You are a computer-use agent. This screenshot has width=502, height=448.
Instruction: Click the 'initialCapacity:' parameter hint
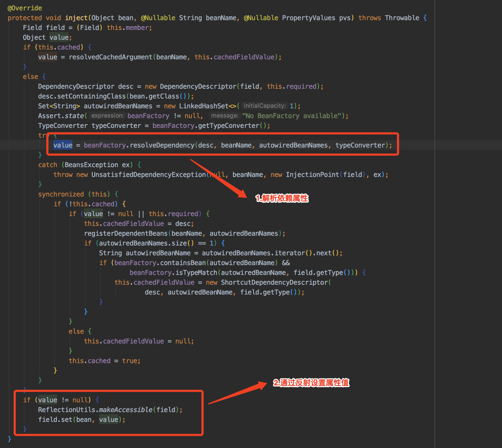click(x=265, y=106)
